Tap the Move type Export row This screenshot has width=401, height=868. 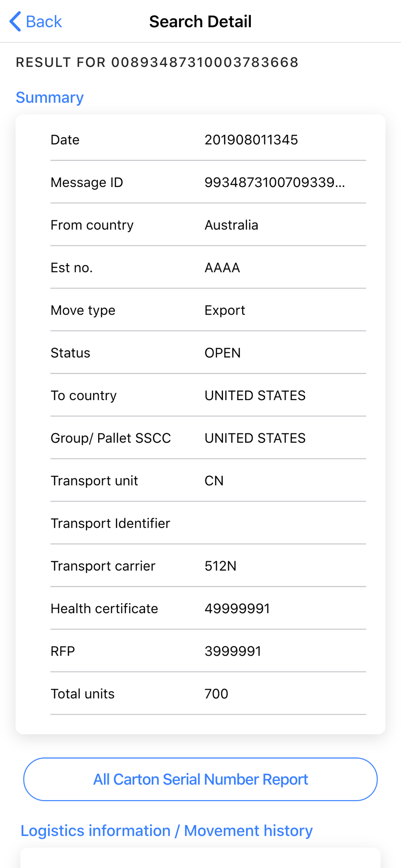[208, 310]
